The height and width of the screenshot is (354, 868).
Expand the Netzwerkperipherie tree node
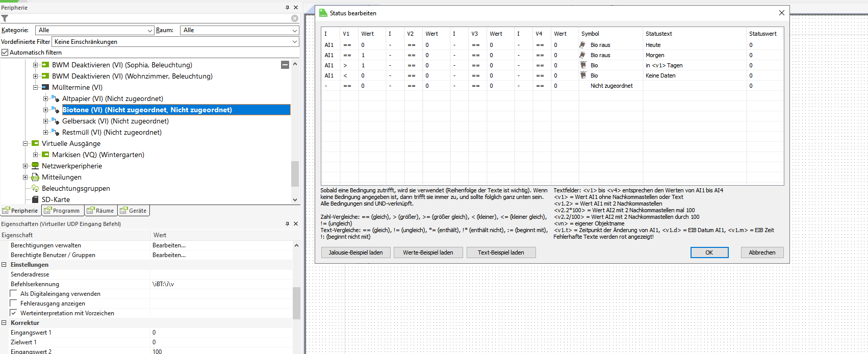[x=25, y=166]
